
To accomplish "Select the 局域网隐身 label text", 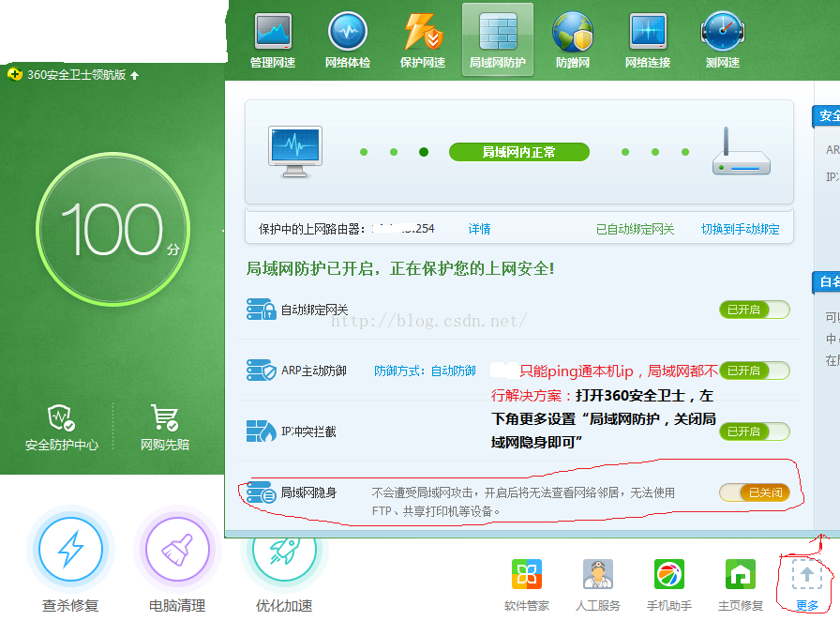I will point(308,492).
